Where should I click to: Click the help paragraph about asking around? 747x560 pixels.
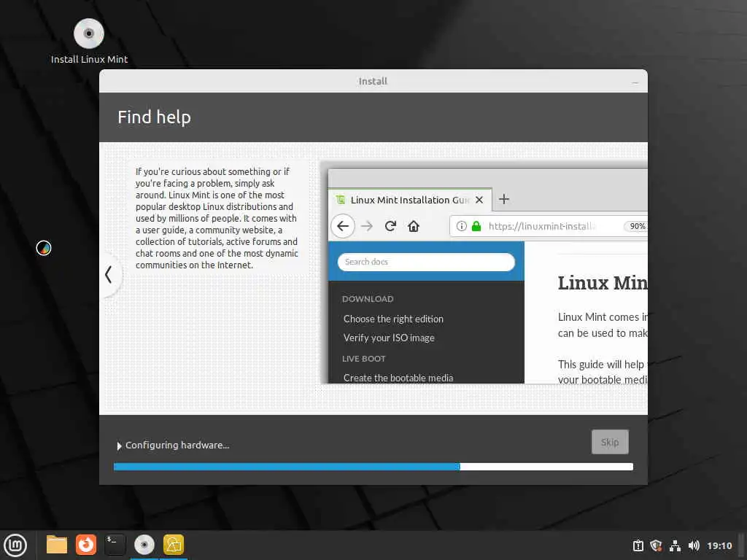tap(217, 218)
